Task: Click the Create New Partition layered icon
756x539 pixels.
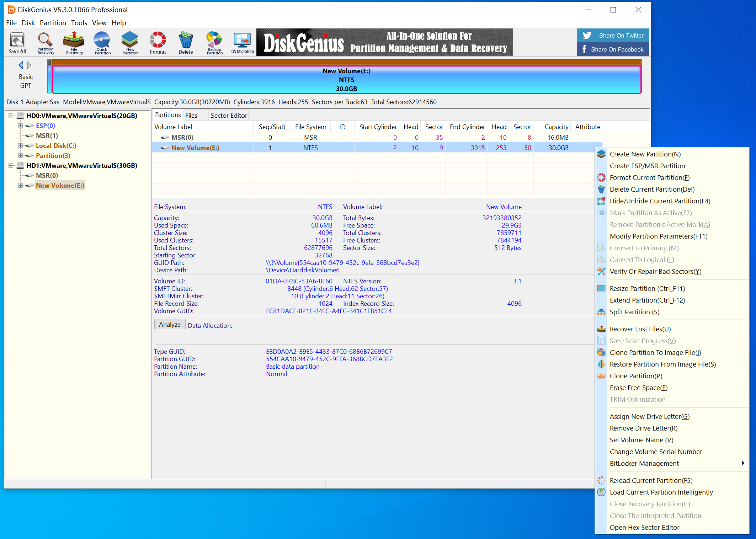Action: click(x=601, y=154)
